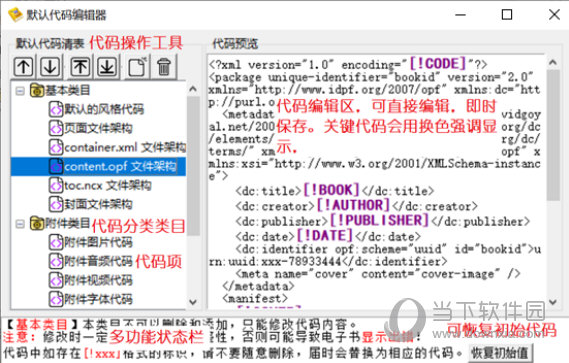Click the move down arrow tool
569x363 pixels.
(x=50, y=67)
